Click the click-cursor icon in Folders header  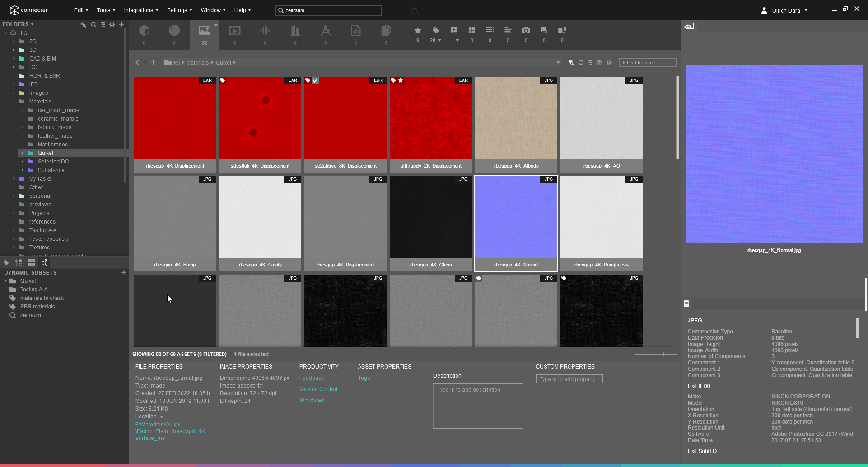click(x=84, y=24)
